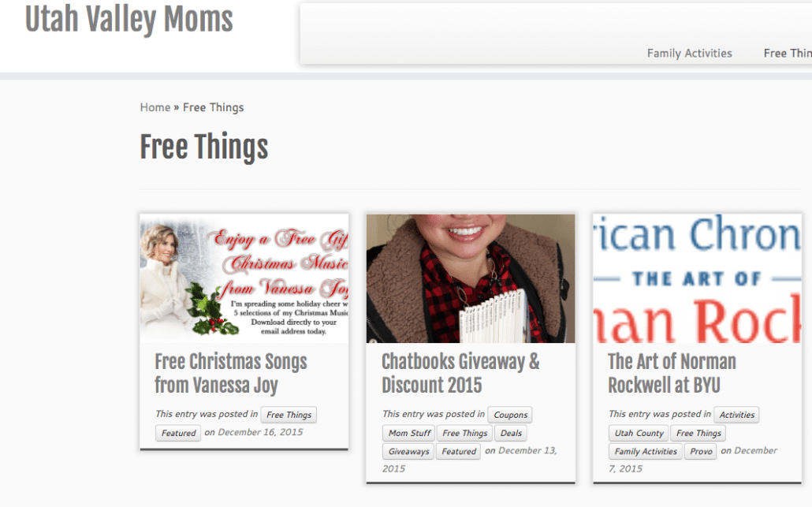Select the Featured tag under Vanessa Joy post
812x507 pixels.
tap(178, 433)
